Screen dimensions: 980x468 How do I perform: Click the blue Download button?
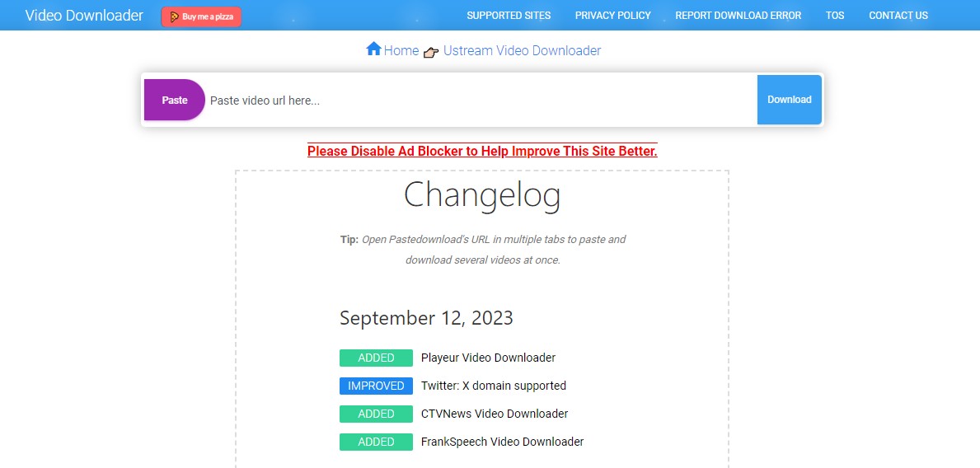coord(789,100)
